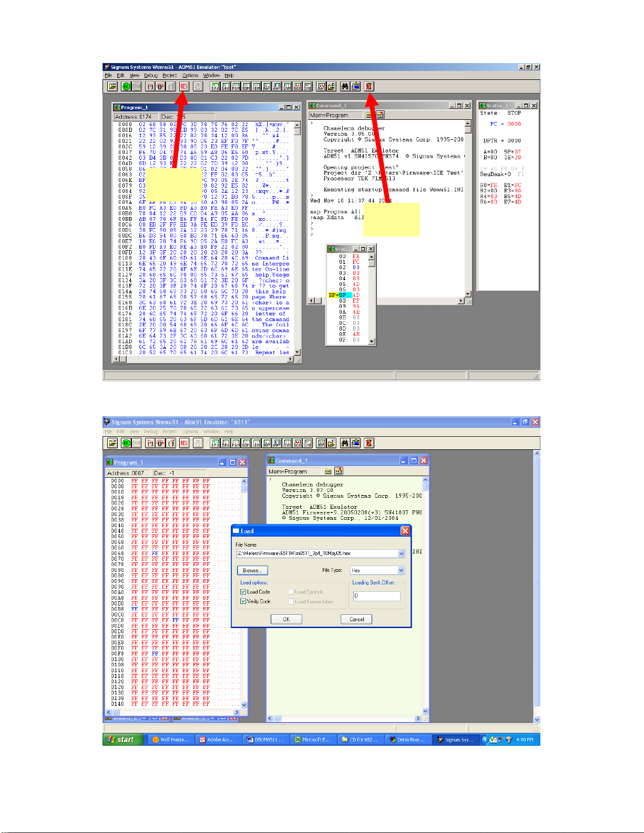Click the red X icon in the "6511" emulator toolbar
Screen dimensions: 644x833
coord(369,443)
